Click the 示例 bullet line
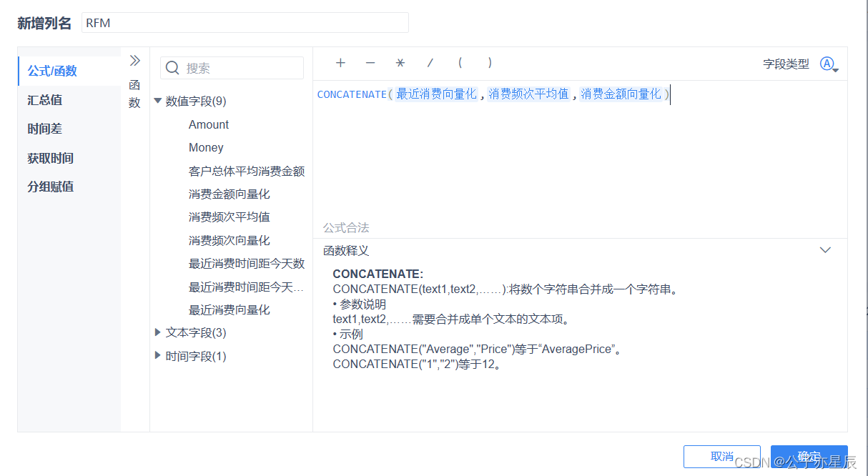 348,334
